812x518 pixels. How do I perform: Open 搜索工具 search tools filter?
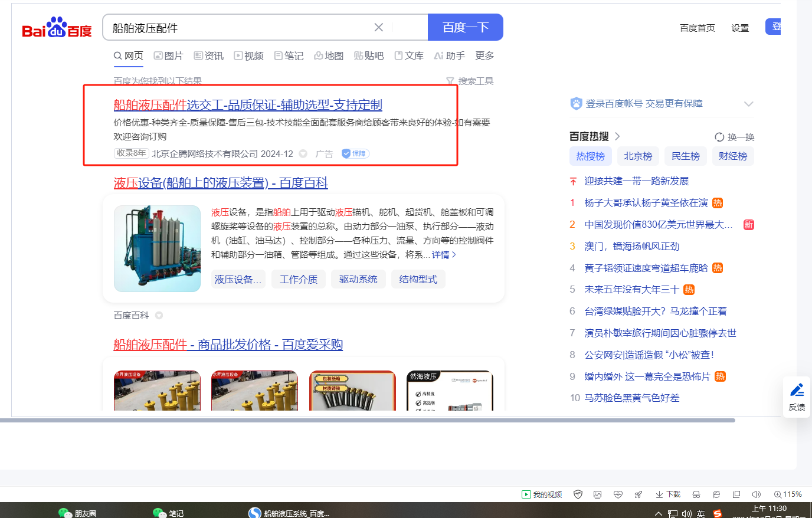(x=470, y=81)
